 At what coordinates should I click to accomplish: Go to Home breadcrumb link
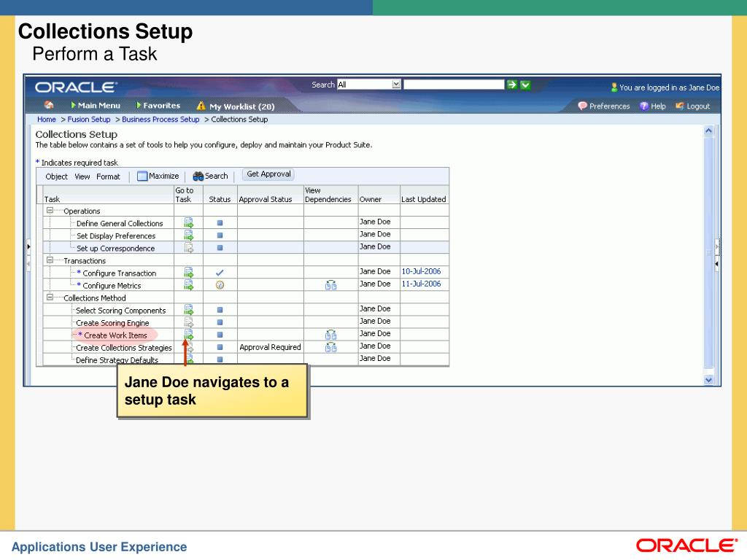[x=47, y=119]
